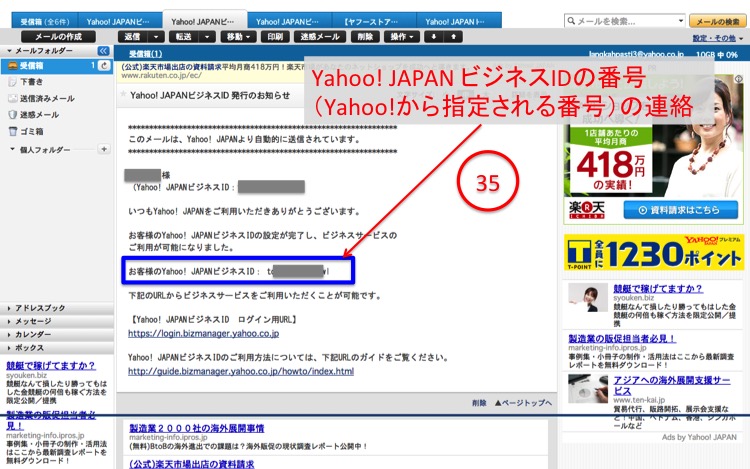
Task: Click the 削除 toolbar button
Action: click(x=365, y=37)
